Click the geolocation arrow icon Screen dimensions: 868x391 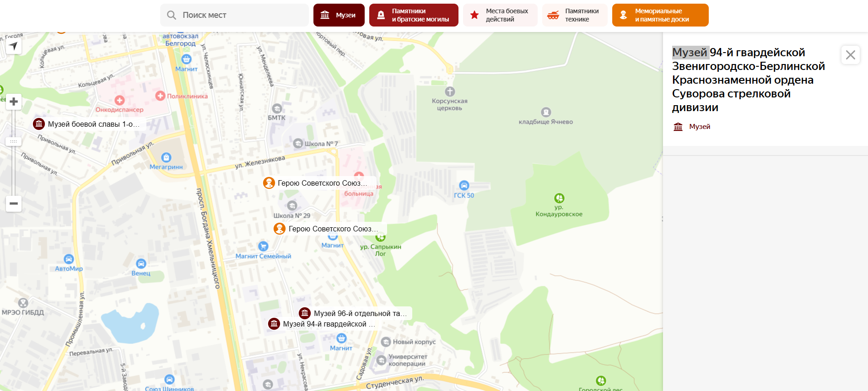click(14, 46)
